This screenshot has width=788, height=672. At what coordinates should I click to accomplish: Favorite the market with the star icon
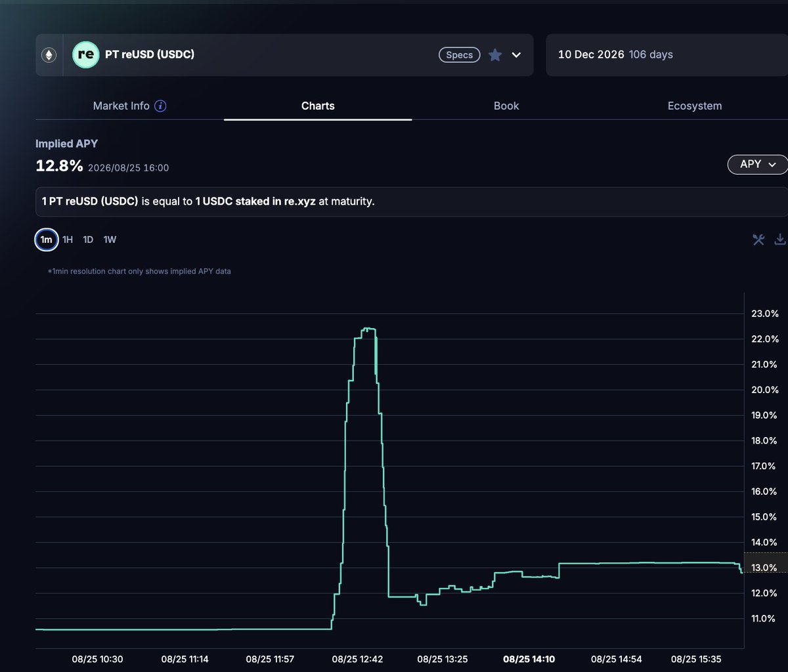click(495, 55)
